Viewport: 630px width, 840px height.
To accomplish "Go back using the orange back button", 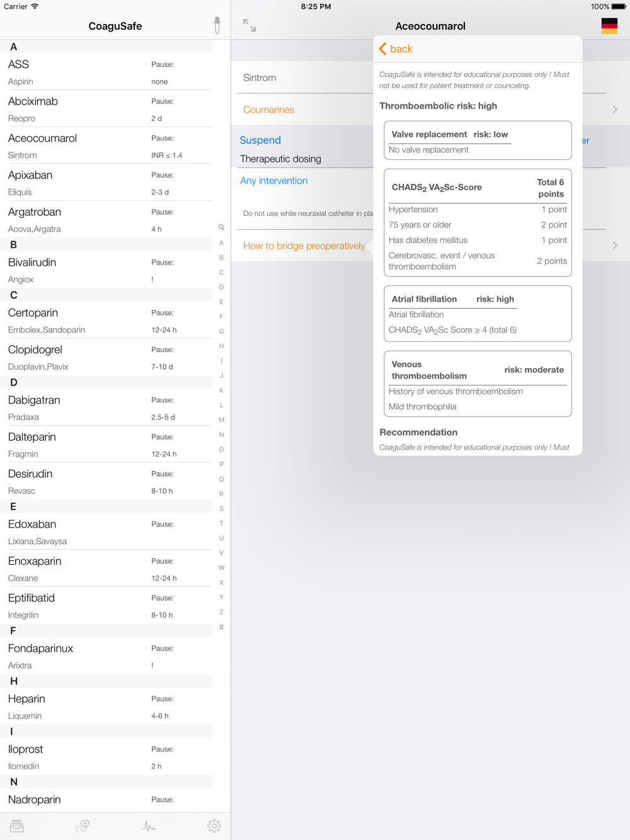I will tap(396, 49).
